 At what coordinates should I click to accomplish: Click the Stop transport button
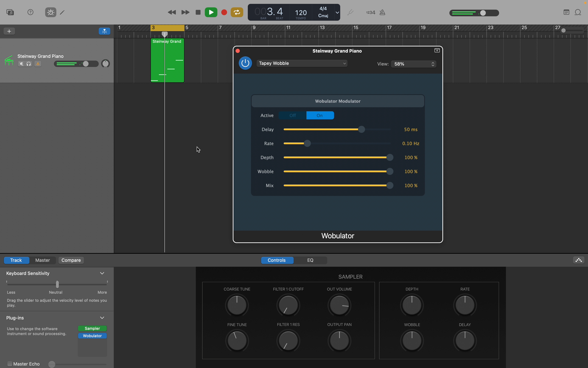tap(198, 12)
